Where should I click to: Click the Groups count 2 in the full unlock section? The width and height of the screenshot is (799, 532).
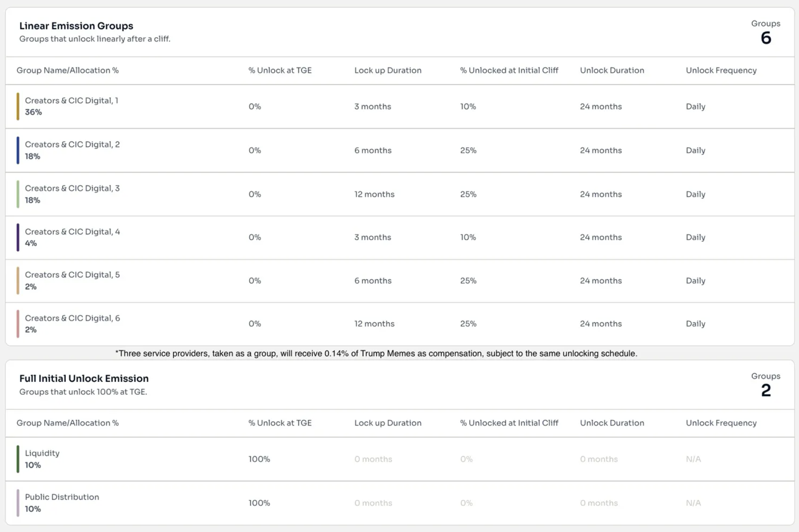pos(766,391)
